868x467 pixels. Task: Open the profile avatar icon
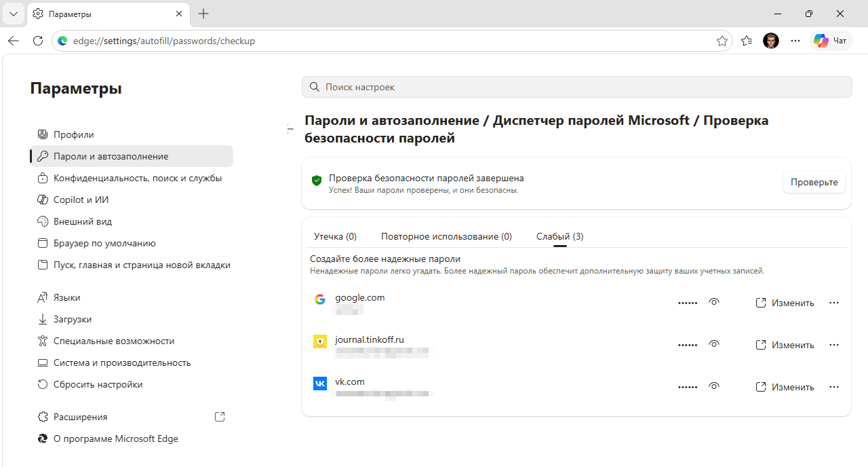pyautogui.click(x=771, y=41)
